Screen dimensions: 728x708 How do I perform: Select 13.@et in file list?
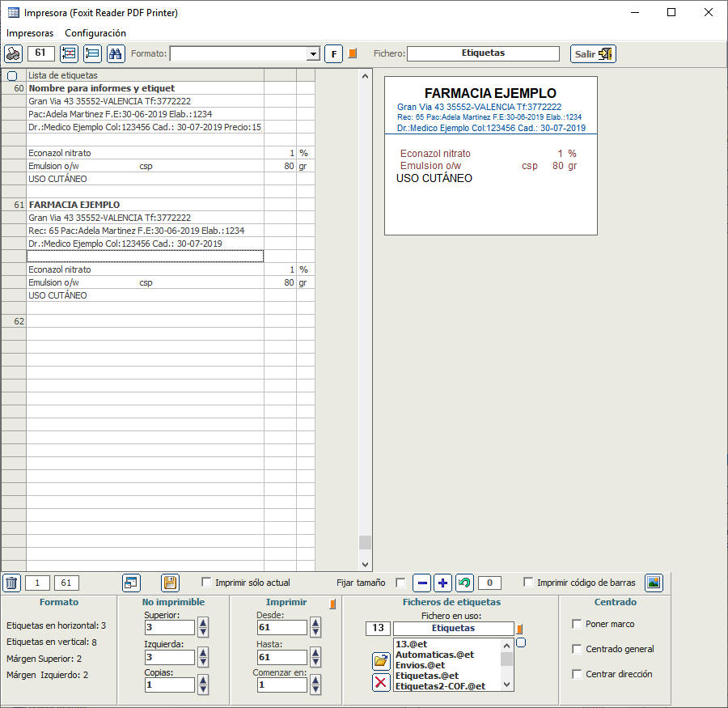pyautogui.click(x=412, y=644)
